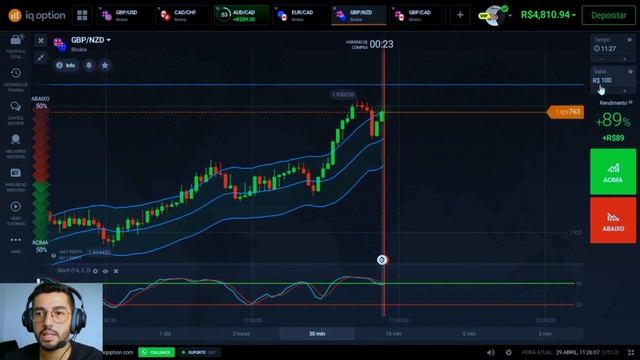The width and height of the screenshot is (640, 360).
Task: Click the green Callback button
Action: pos(156,352)
